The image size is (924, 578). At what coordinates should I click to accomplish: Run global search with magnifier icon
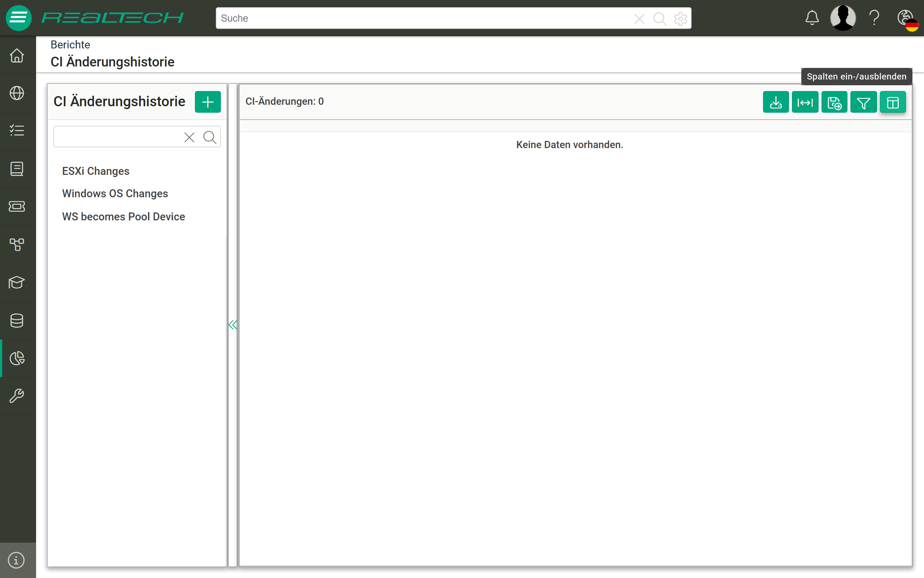pyautogui.click(x=660, y=18)
